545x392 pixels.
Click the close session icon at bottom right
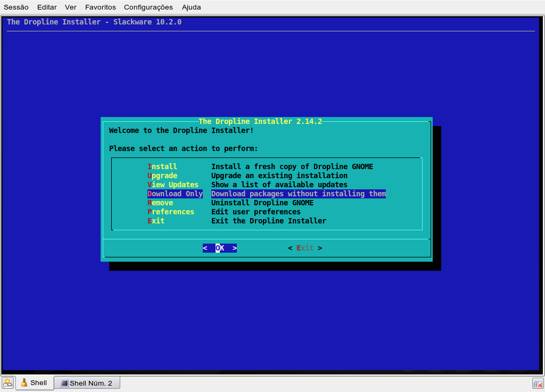tap(538, 383)
